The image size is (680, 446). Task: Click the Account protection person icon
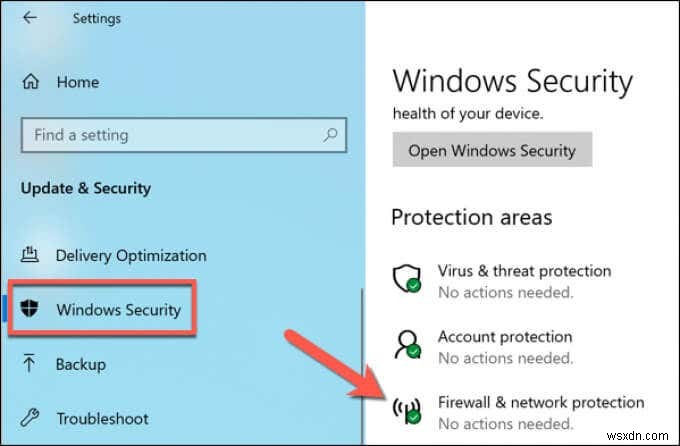[406, 346]
